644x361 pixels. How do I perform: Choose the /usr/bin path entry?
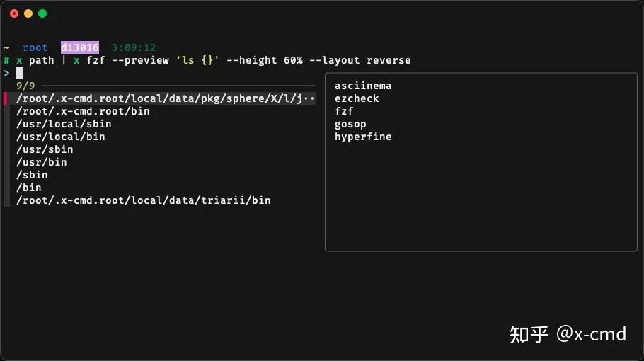(x=41, y=162)
